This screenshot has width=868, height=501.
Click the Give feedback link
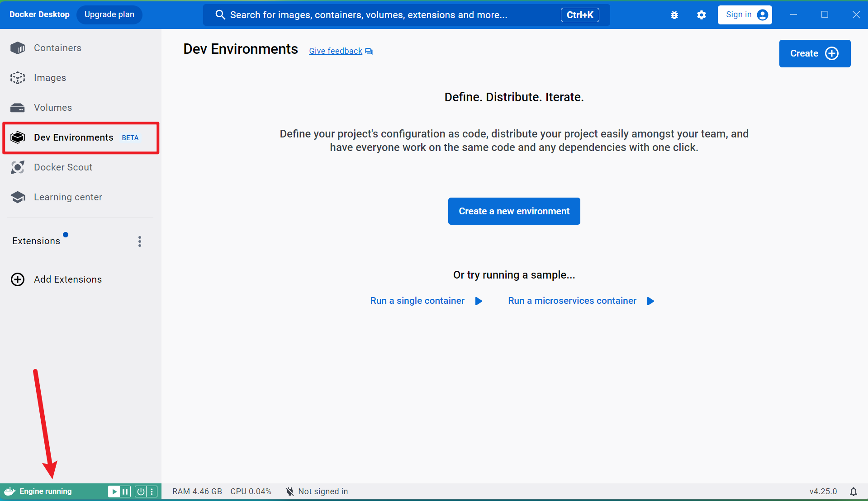(336, 51)
